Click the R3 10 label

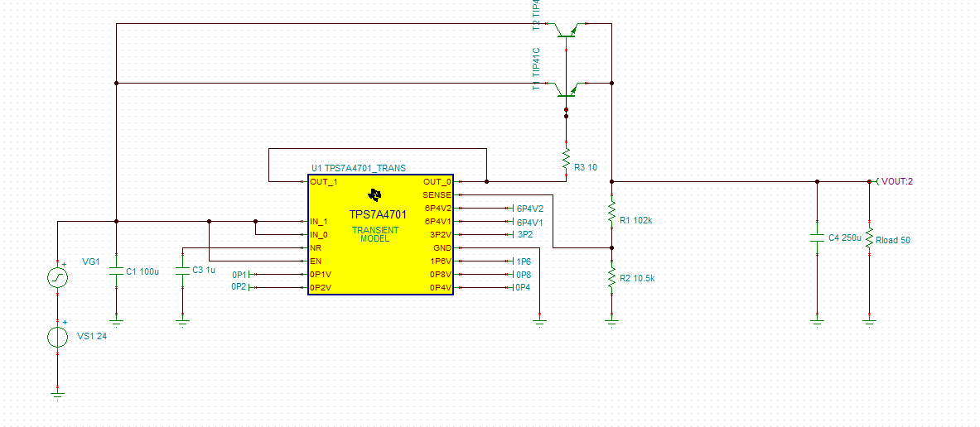[587, 167]
